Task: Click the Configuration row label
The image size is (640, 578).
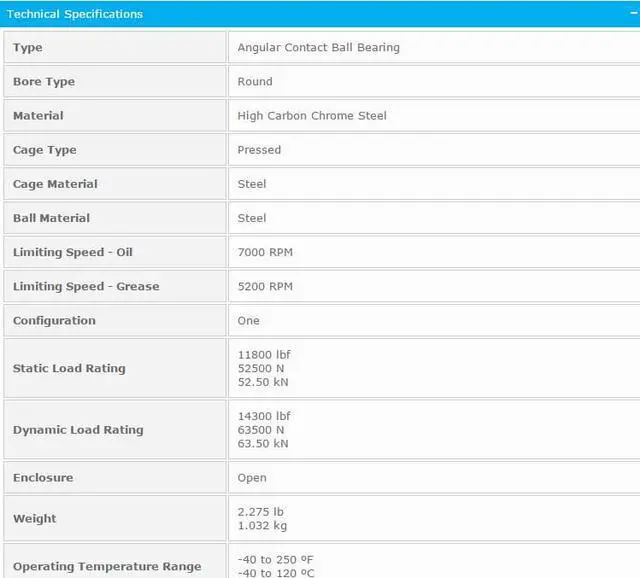Action: 54,320
